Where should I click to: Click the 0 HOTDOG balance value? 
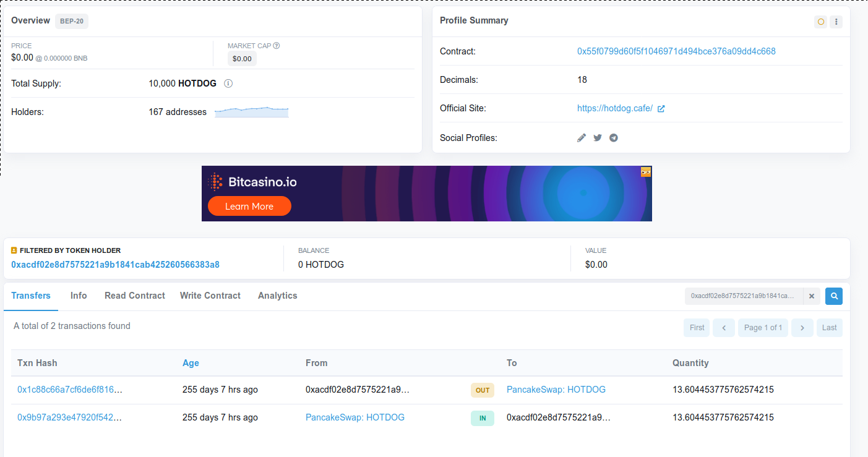click(321, 265)
